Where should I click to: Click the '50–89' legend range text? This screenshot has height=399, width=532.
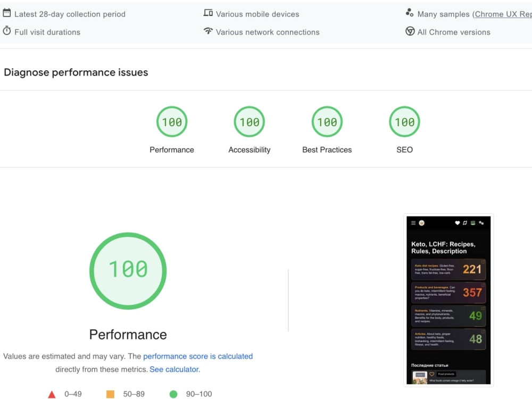(134, 394)
